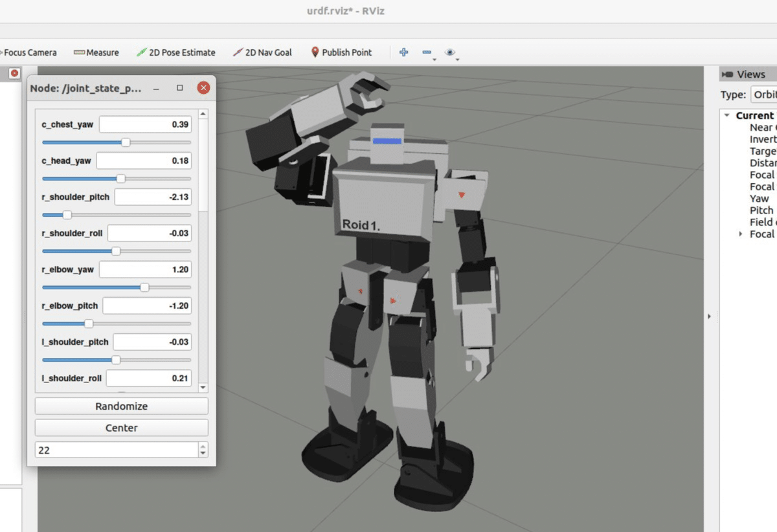The image size is (777, 532).
Task: Click the joint list scrollbar up arrow
Action: [203, 114]
